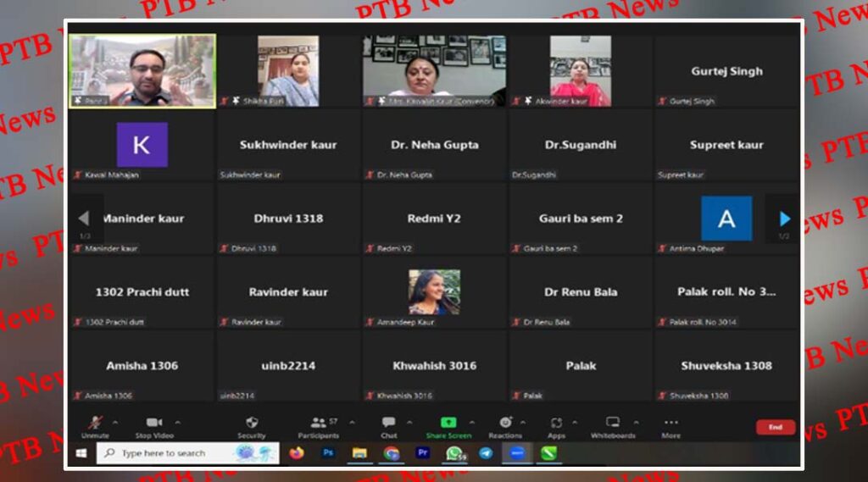Open Telegram from the taskbar
This screenshot has width=868, height=482.
tap(486, 453)
